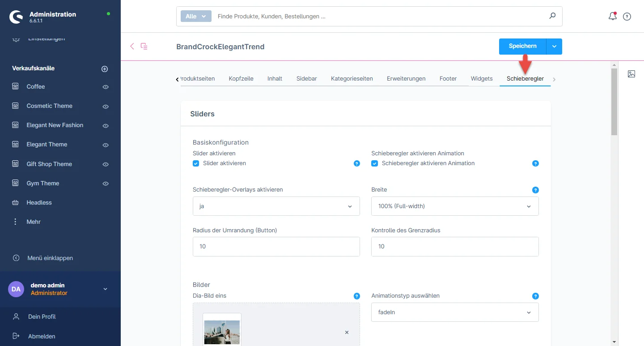Expand the Breite dropdown
Viewport: 644px width, 346px height.
[x=454, y=206]
